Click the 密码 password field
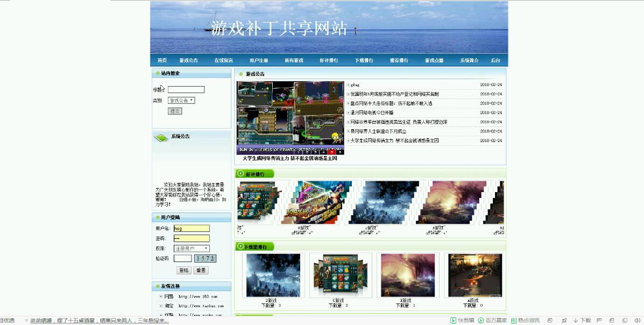 [x=192, y=238]
